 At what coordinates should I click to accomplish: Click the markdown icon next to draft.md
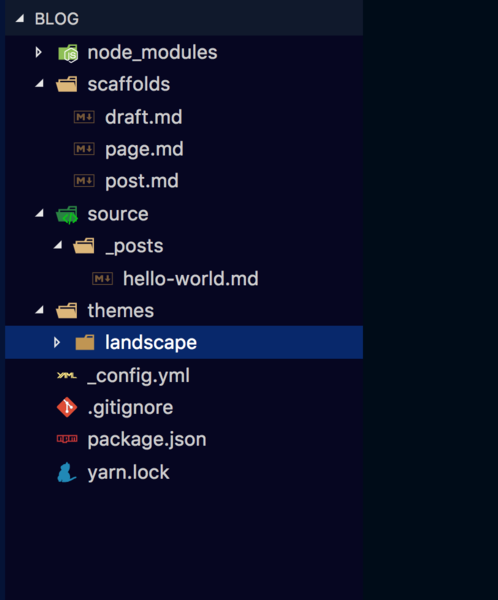pos(84,117)
